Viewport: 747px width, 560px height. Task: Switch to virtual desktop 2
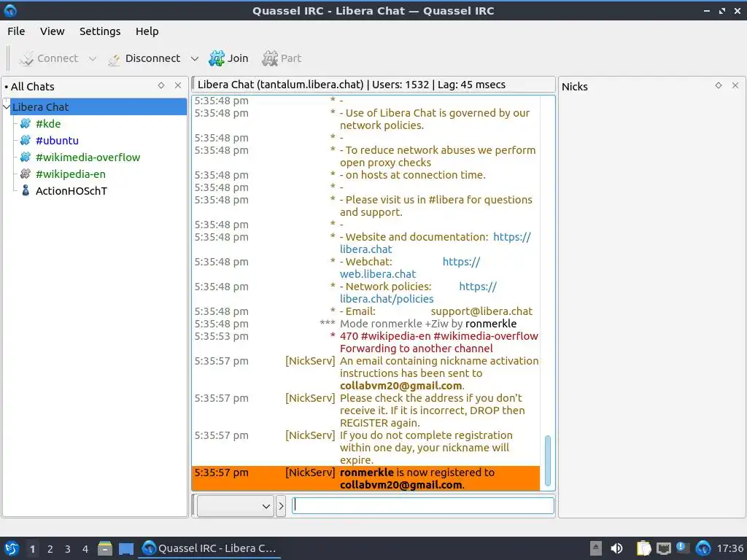click(x=50, y=549)
